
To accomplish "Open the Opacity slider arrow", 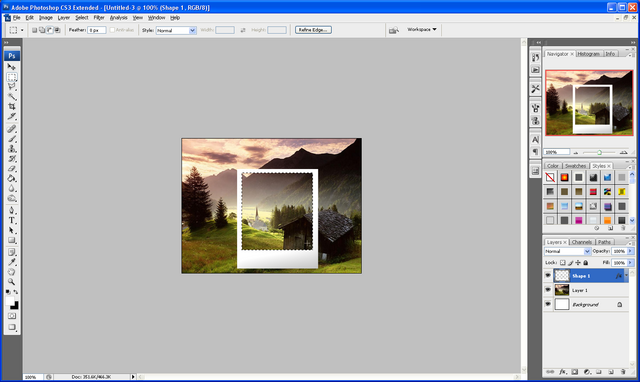I will click(630, 251).
